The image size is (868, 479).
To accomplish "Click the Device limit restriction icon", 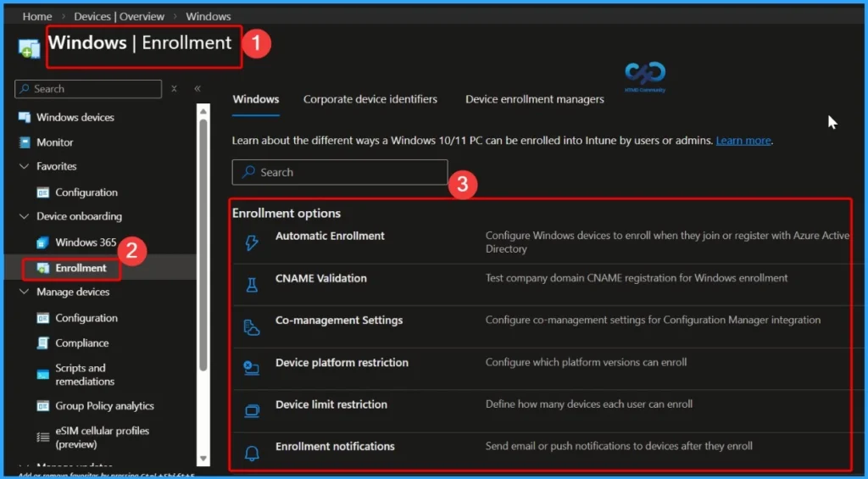I will click(252, 411).
